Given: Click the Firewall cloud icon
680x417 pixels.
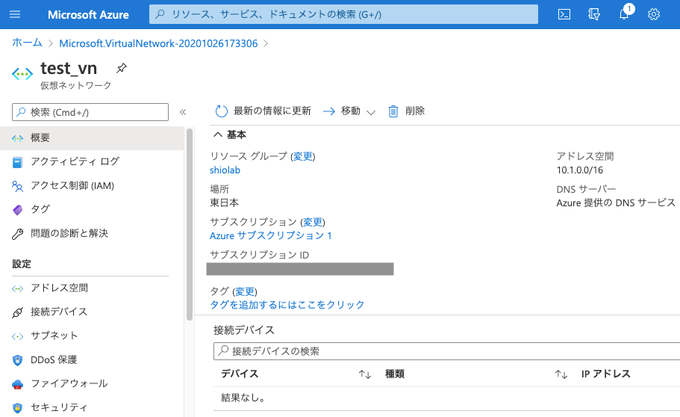Looking at the screenshot, I should [x=17, y=384].
